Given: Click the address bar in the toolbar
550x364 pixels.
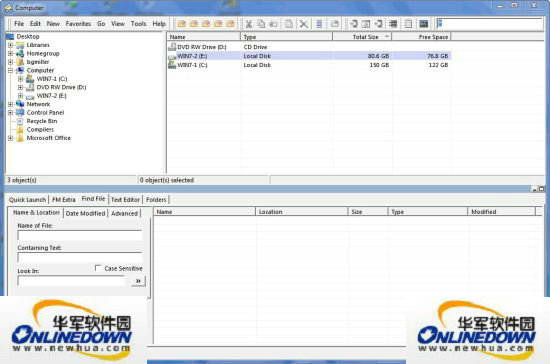Looking at the screenshot, I should tap(489, 24).
